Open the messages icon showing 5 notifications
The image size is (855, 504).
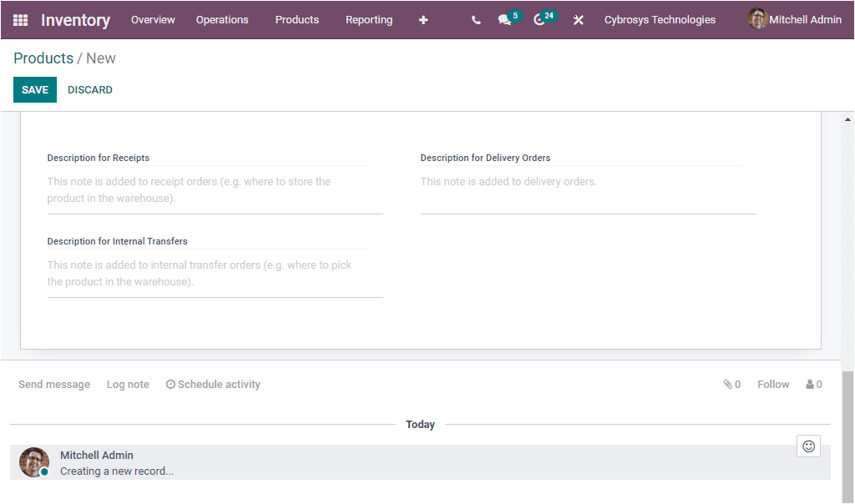click(505, 19)
